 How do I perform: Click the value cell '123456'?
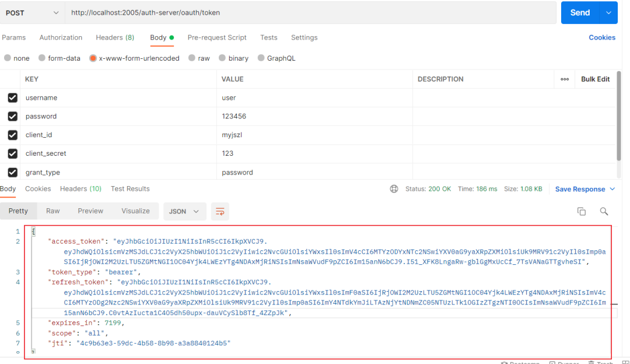[314, 116]
